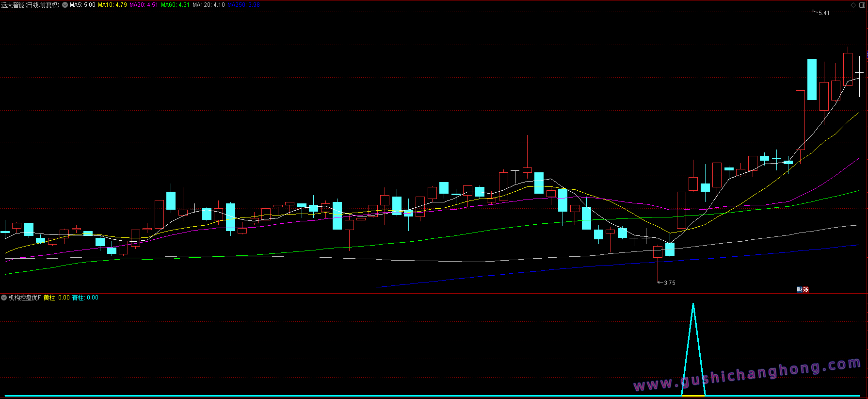Screen dimensions: 868x399
Task: Click the MA60 green label
Action: tap(175, 5)
